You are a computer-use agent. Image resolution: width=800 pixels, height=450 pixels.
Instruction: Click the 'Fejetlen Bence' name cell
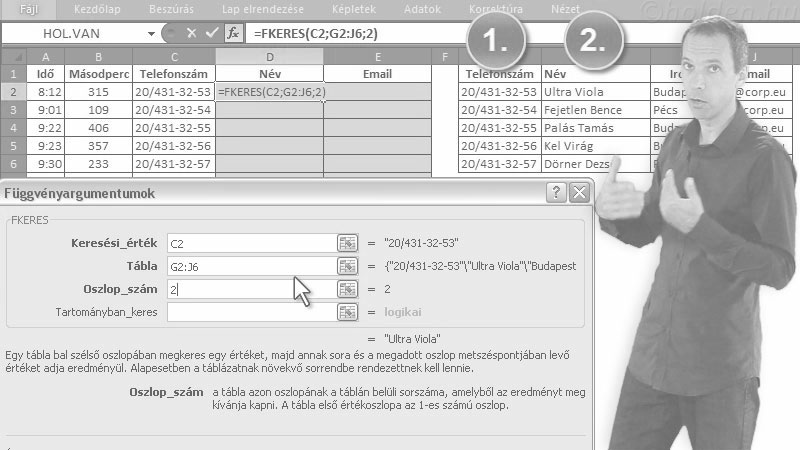point(595,110)
